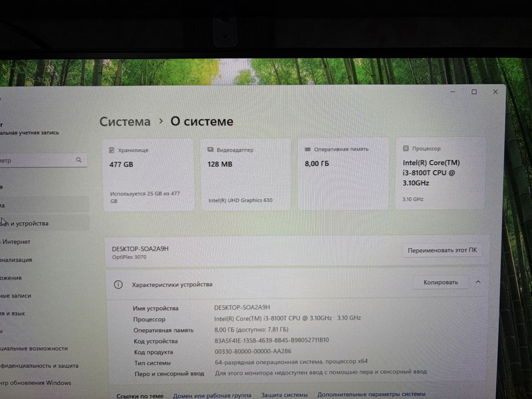Click the Видеоадаптер display icon
This screenshot has width=532, height=399.
pos(210,149)
